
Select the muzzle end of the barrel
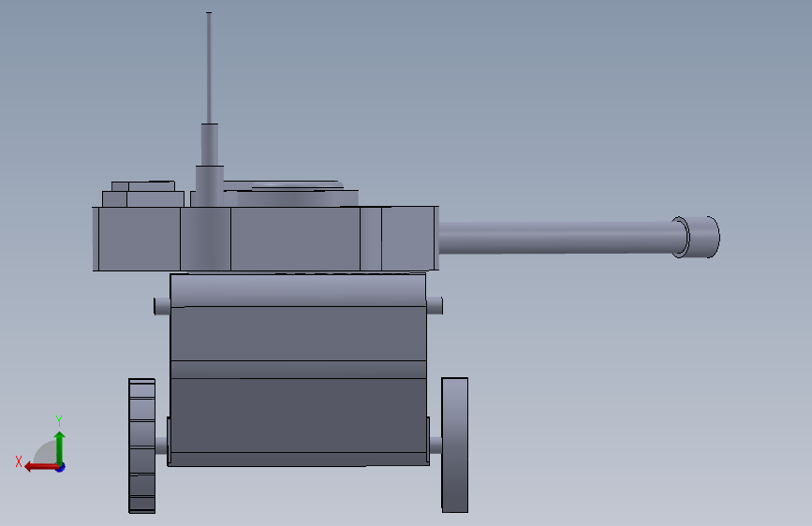tap(697, 237)
